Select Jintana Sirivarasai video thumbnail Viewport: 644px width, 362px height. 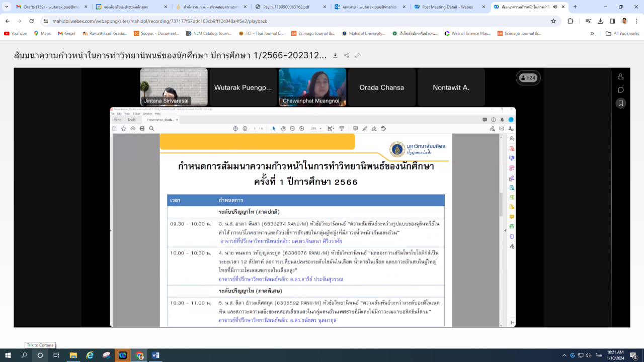[x=174, y=87]
